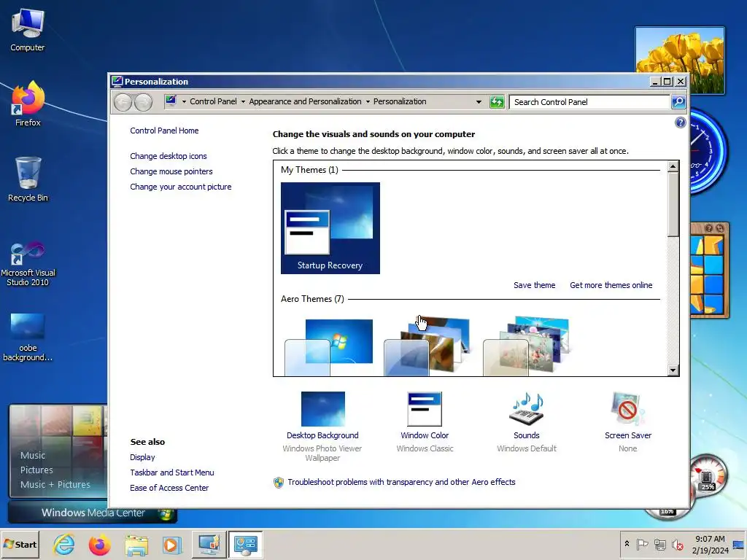Viewport: 747px width, 560px height.
Task: Open the Computer desktop icon
Action: (28, 29)
